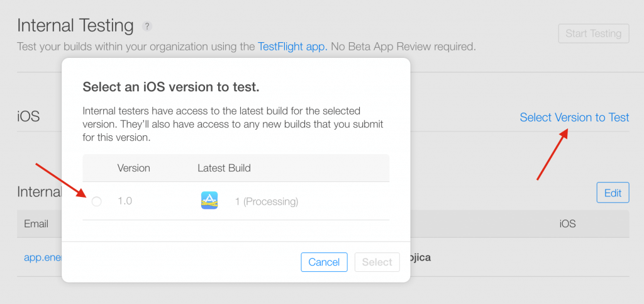Click the Version column header in dialog
Viewport: 644px width, 304px height.
pos(133,168)
